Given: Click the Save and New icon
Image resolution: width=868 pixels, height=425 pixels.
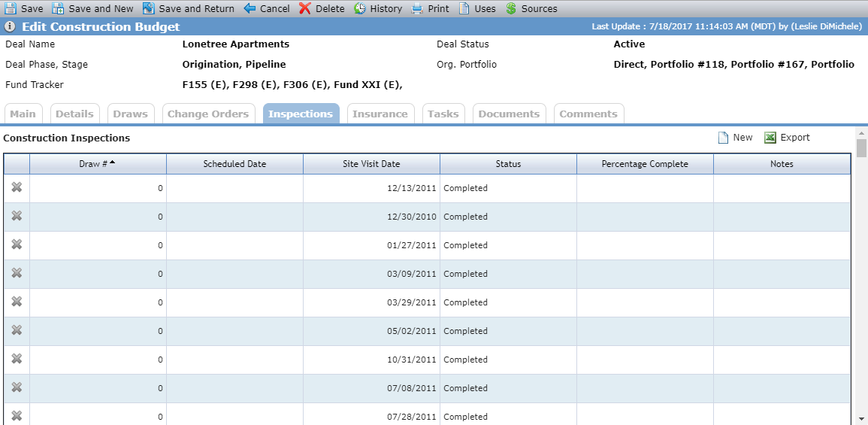Looking at the screenshot, I should (58, 8).
